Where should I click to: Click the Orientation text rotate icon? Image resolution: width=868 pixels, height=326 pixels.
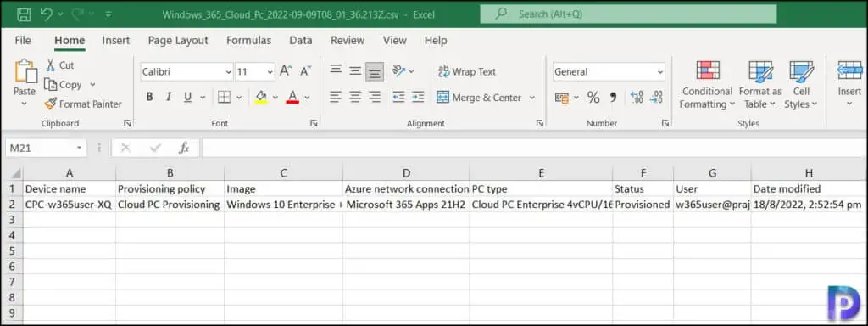(x=398, y=70)
